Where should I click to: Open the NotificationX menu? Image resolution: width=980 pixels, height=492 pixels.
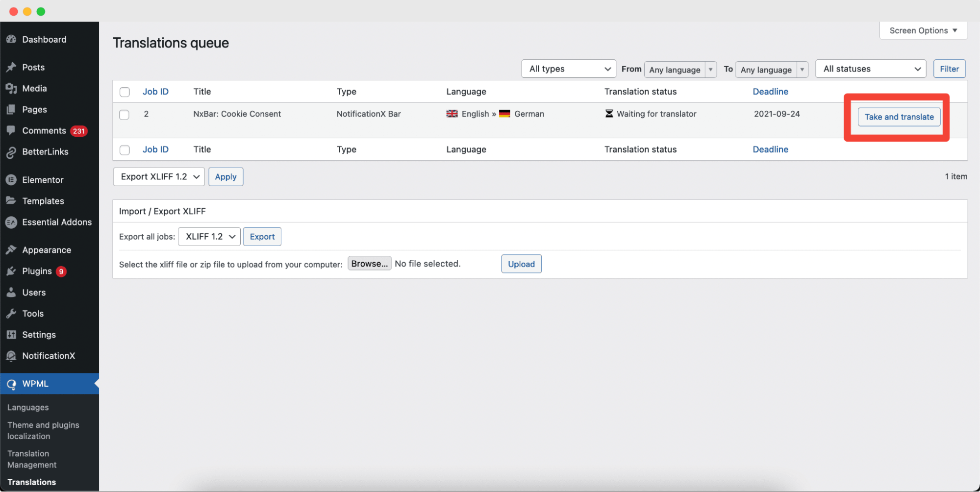click(50, 356)
